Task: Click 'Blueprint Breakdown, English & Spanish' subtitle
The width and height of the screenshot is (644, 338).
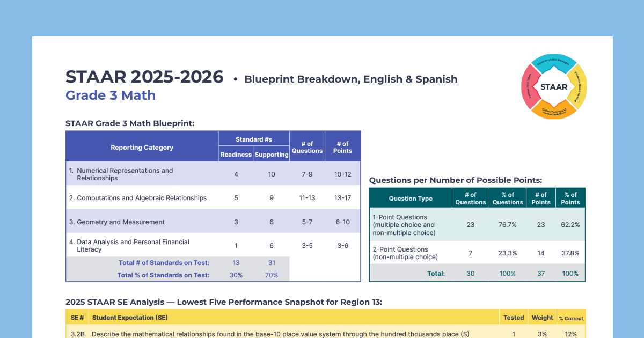Action: 351,79
